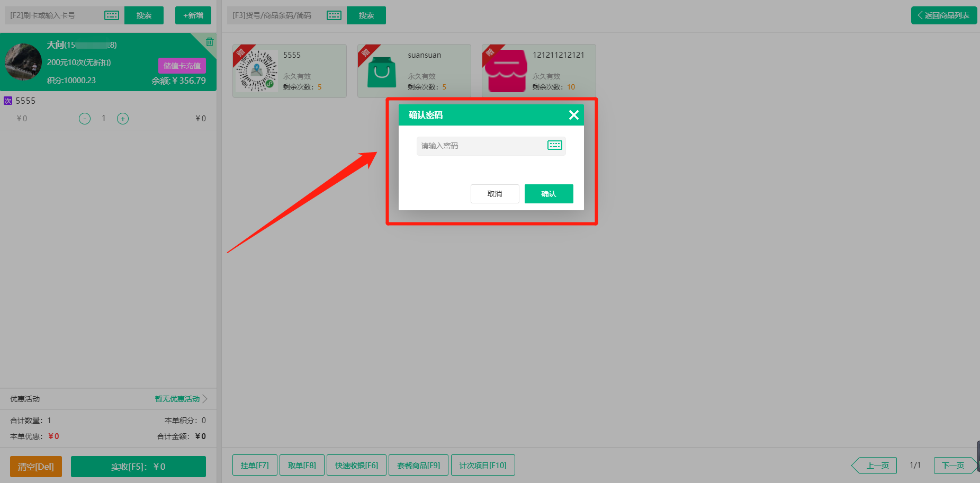Image resolution: width=980 pixels, height=483 pixels.
Task: Close the confirm password dialog
Action: coord(573,115)
